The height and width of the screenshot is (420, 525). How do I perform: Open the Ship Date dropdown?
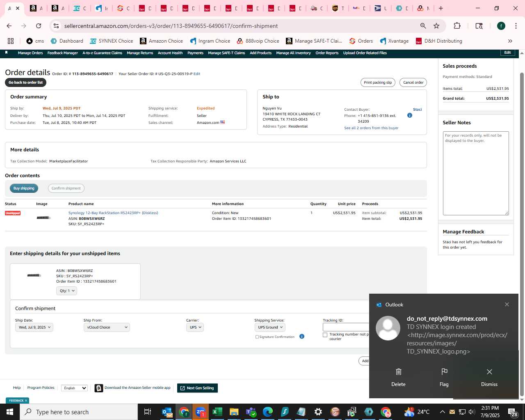34,327
